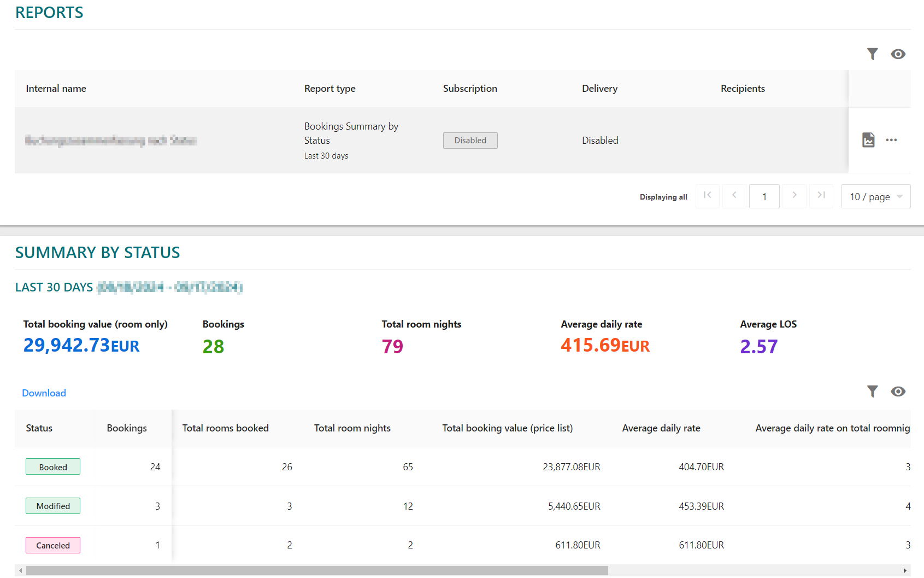The image size is (924, 578).
Task: Jump to last page of reports
Action: (821, 196)
